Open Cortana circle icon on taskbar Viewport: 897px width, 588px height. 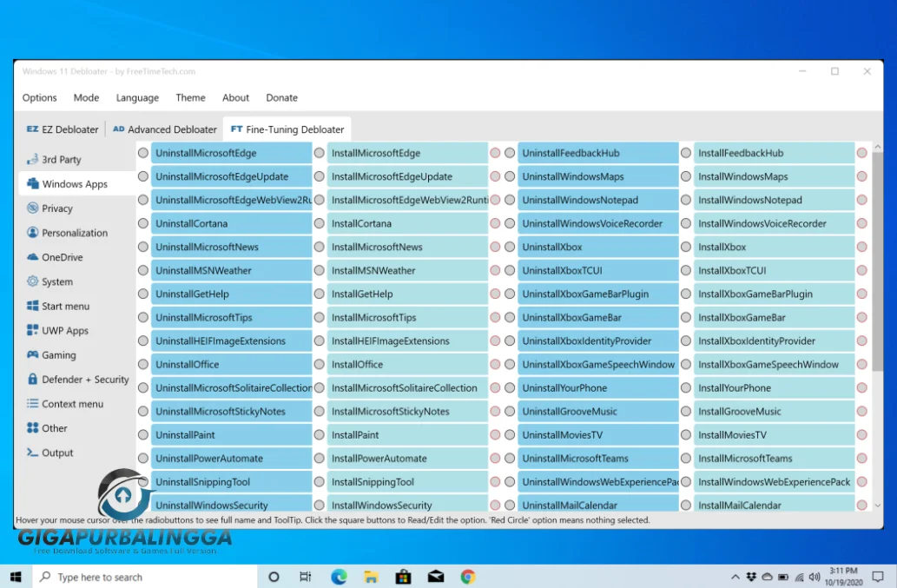(x=274, y=577)
